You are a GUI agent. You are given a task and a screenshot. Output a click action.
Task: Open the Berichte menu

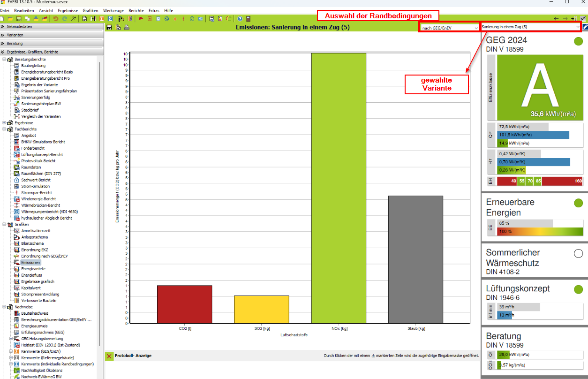tap(136, 10)
